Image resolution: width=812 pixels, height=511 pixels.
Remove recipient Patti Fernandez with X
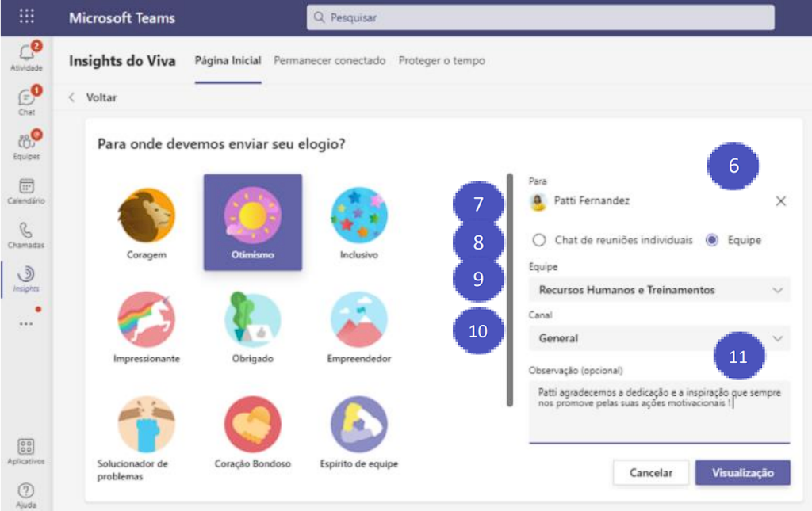(781, 201)
